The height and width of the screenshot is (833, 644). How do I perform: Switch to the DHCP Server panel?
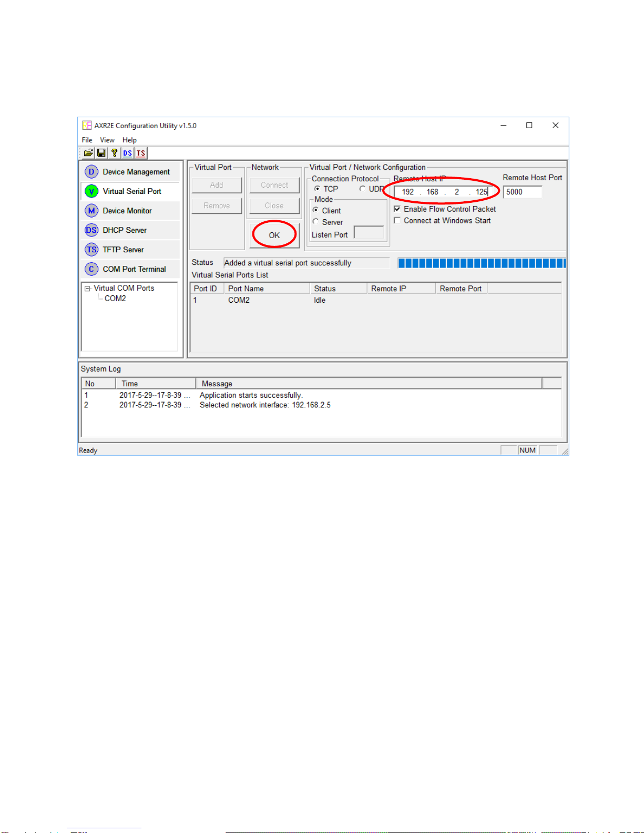(130, 230)
